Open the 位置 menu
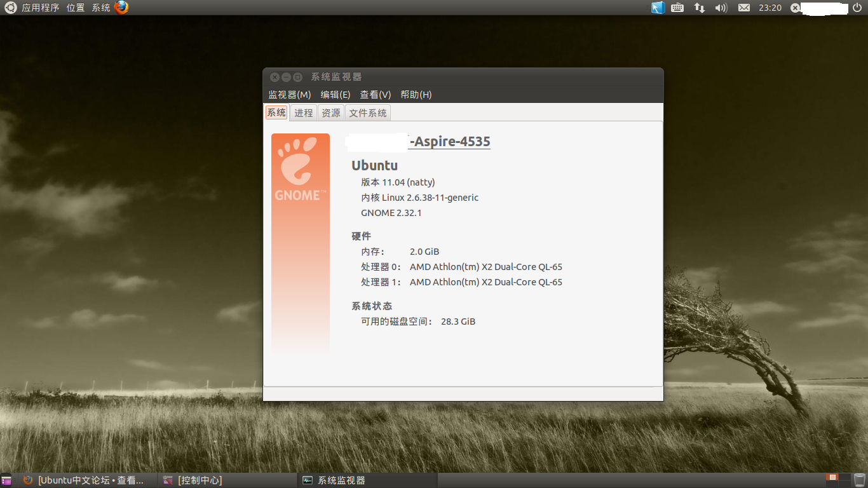This screenshot has width=868, height=488. pos(76,8)
